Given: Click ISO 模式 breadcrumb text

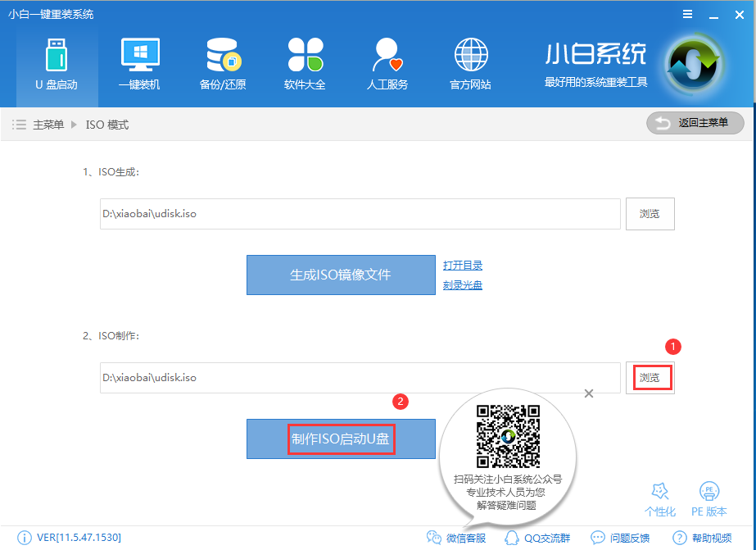Looking at the screenshot, I should point(107,125).
